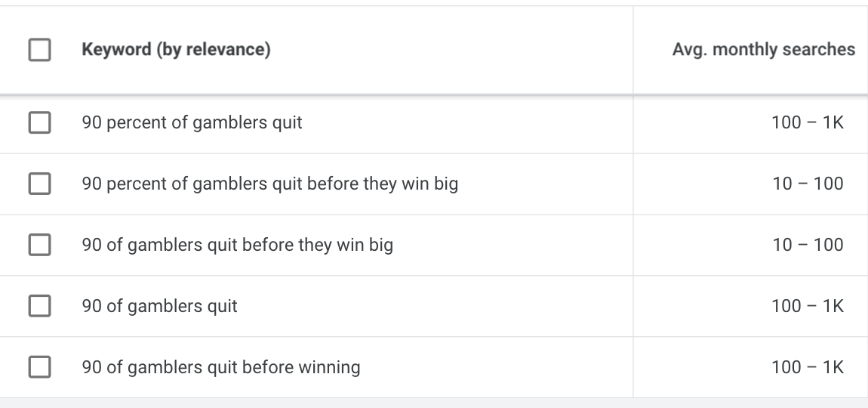Click the "Avg. monthly searches" column header
The height and width of the screenshot is (408, 868).
763,51
